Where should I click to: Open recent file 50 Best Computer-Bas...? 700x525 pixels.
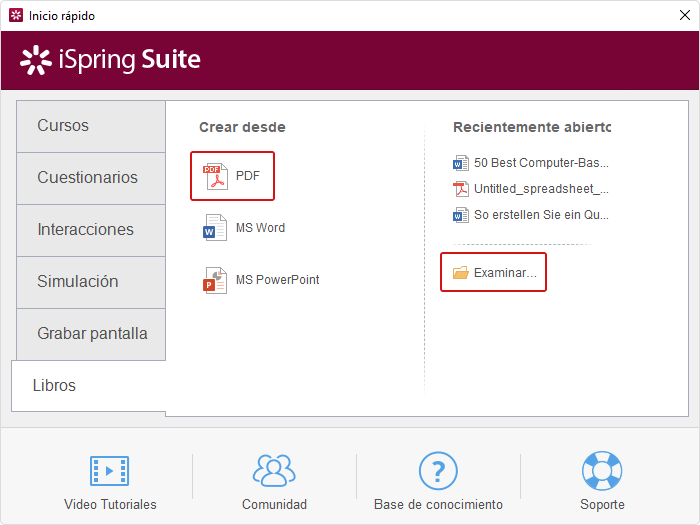(x=541, y=163)
